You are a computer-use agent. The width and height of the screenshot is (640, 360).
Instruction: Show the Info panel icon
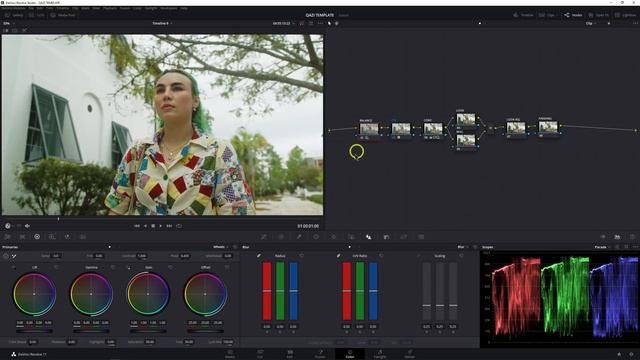pyautogui.click(x=632, y=237)
